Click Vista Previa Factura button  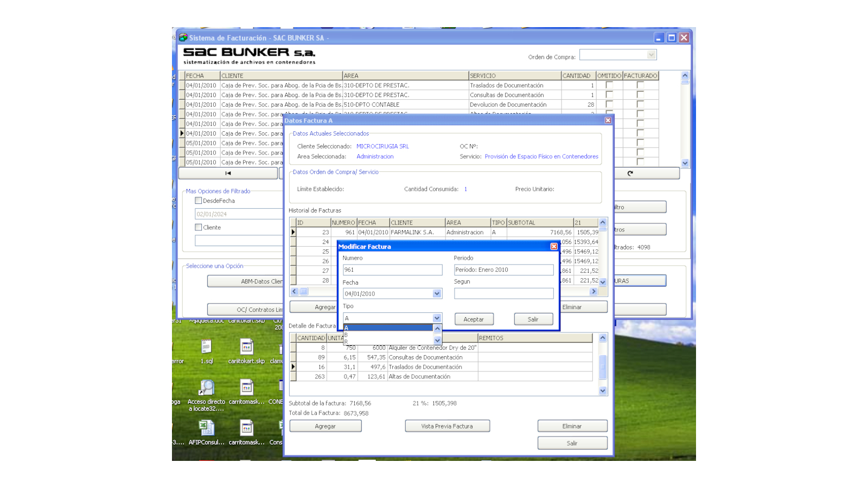447,426
